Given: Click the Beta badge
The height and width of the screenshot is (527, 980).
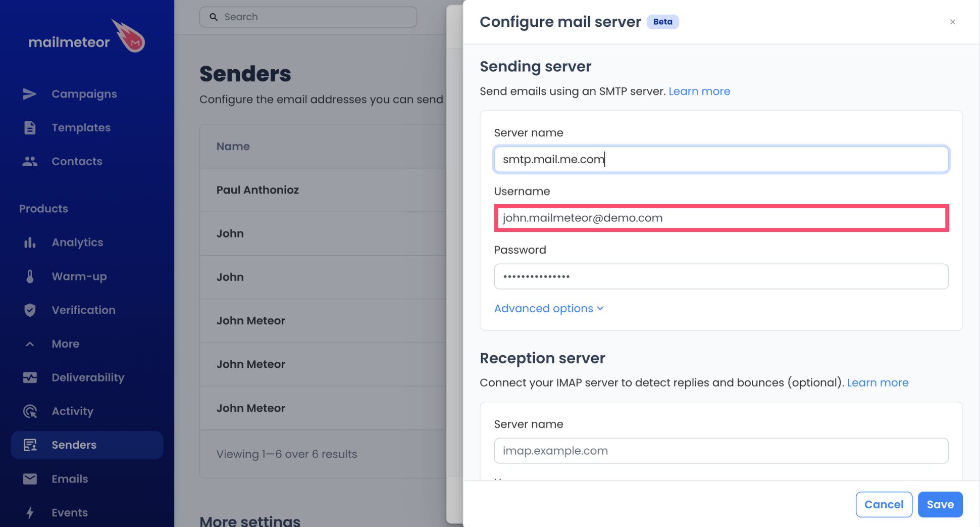Looking at the screenshot, I should (662, 22).
